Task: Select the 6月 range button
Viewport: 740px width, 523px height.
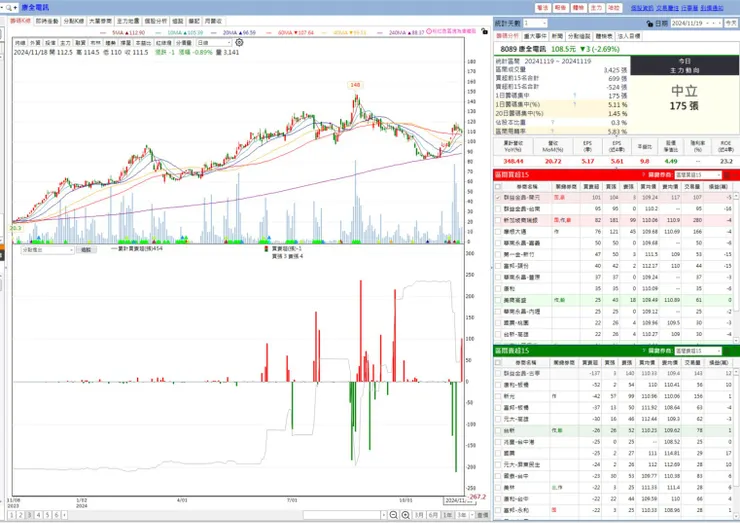Action: tap(433, 515)
